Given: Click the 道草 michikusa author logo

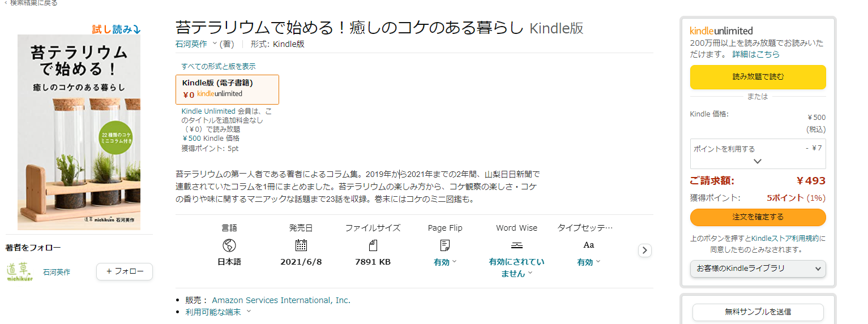Looking at the screenshot, I should point(20,271).
